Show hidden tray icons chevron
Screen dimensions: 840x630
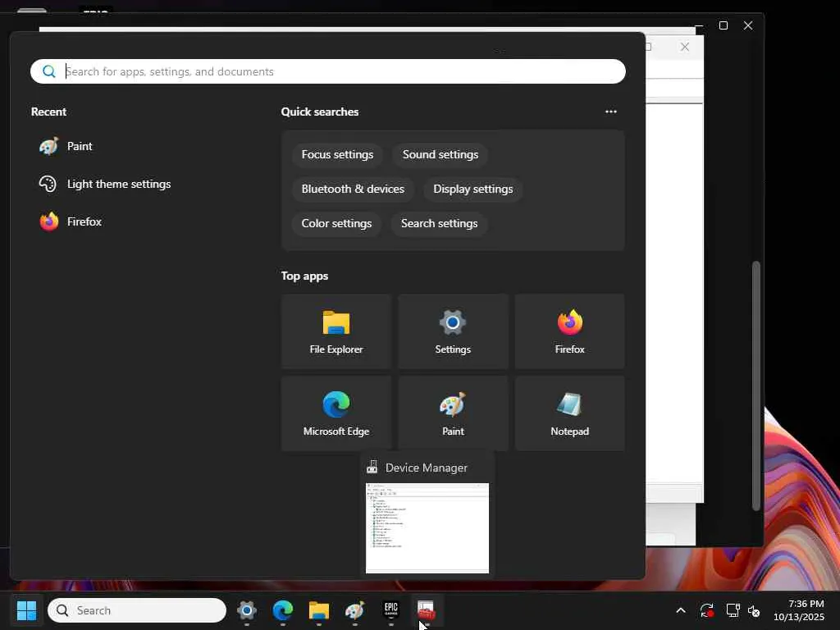tap(680, 610)
